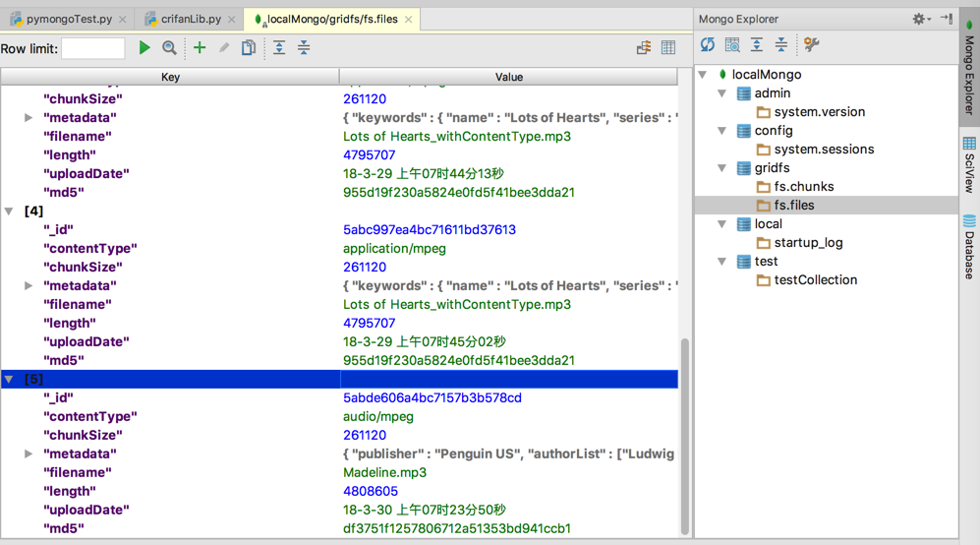
Task: Hide the Mongo Explorer panel
Action: coord(946,19)
